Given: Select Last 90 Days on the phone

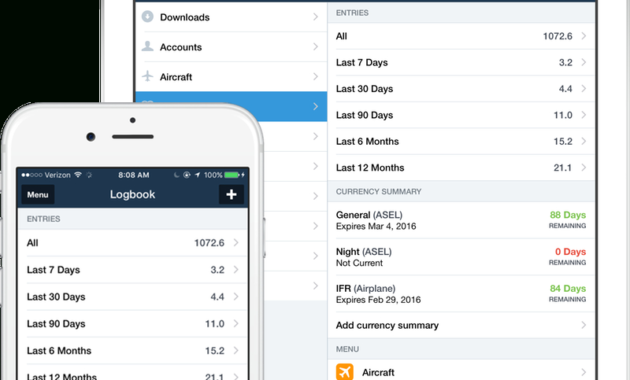Looking at the screenshot, I should (x=133, y=323).
